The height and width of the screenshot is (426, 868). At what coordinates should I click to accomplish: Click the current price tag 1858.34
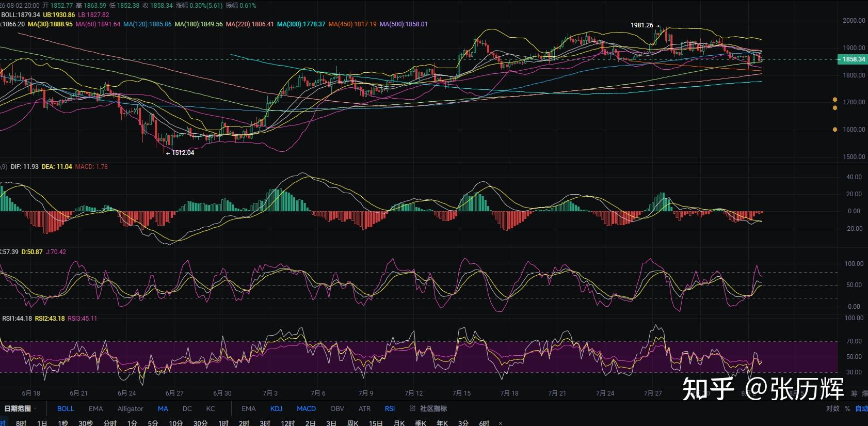pos(853,59)
